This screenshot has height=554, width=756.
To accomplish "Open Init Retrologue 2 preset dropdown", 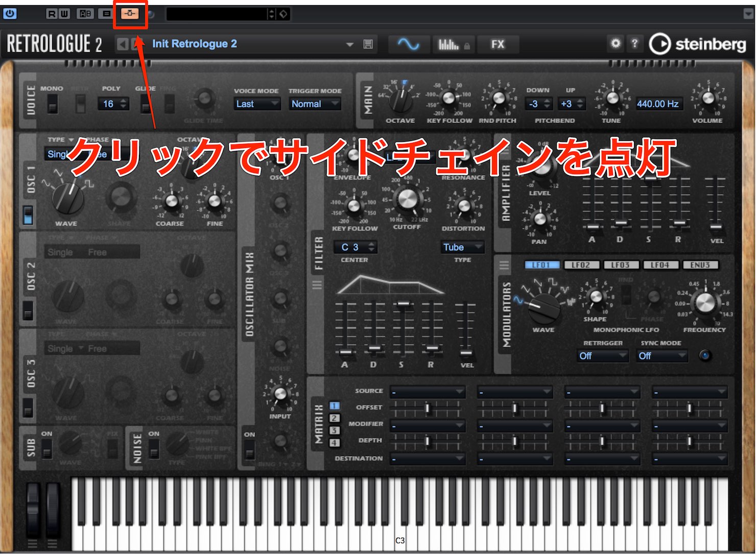I will [350, 44].
